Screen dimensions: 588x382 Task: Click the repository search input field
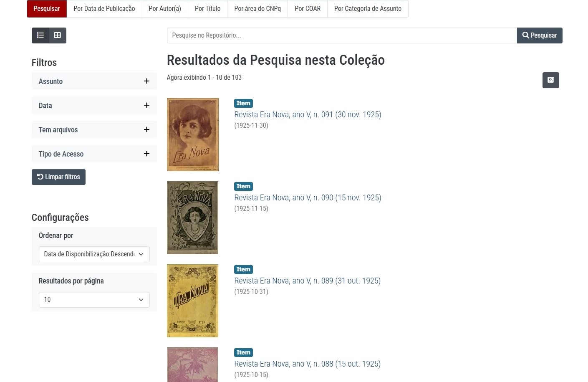[341, 35]
